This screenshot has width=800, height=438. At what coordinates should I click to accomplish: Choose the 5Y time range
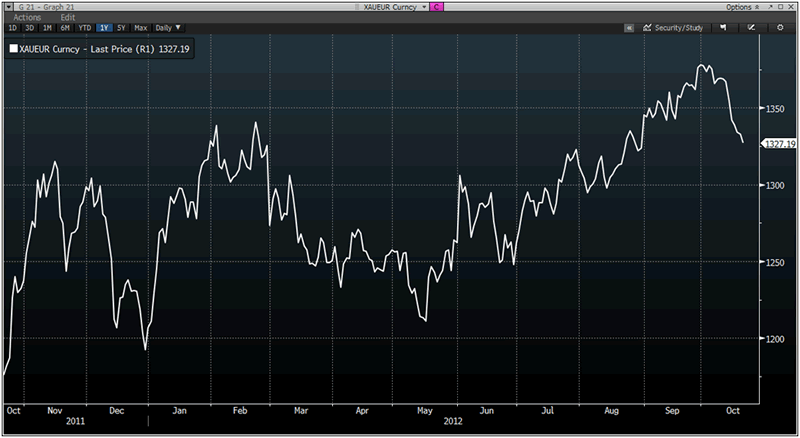[122, 28]
